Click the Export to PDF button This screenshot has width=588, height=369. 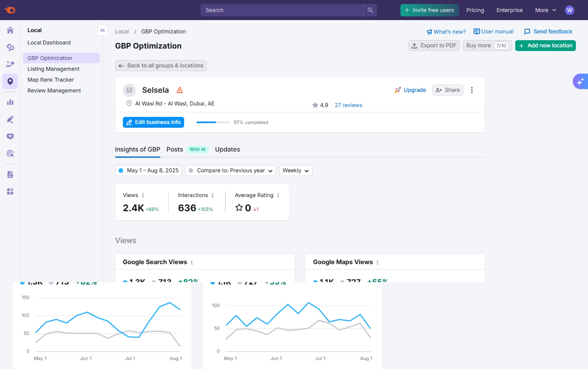(434, 46)
